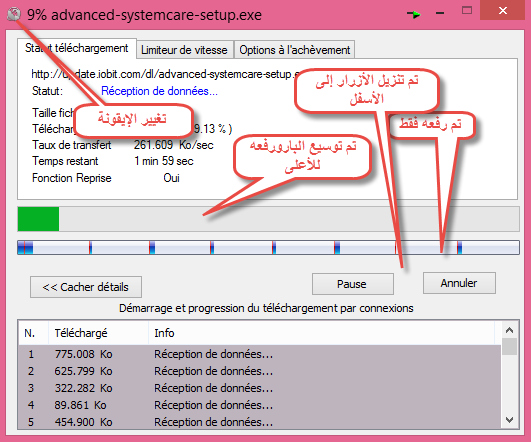Collapse details using Cacher détails button
Viewport: 531px width, 442px height.
click(x=86, y=287)
